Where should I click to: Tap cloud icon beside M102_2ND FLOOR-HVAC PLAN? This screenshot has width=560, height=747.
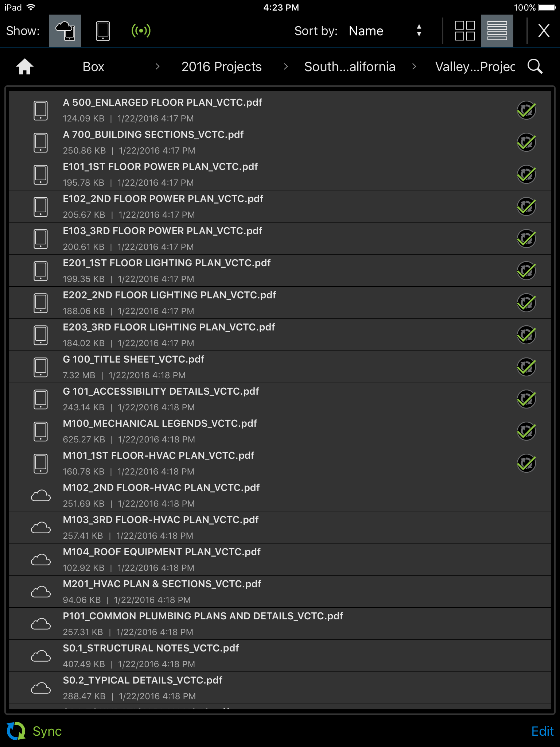point(40,495)
